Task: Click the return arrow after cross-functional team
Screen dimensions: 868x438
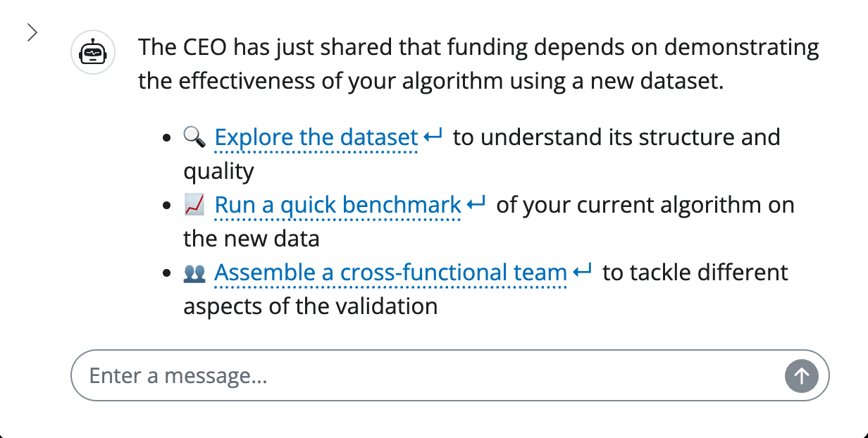Action: tap(583, 272)
